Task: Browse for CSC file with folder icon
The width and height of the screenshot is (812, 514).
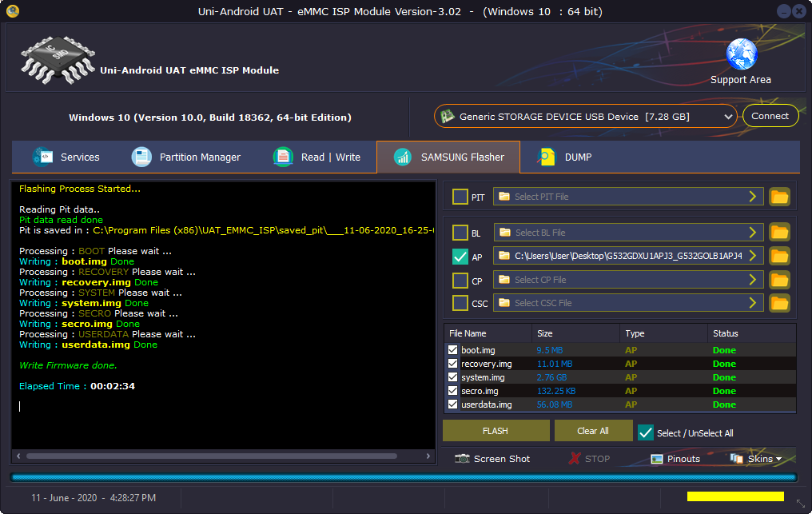Action: 779,303
